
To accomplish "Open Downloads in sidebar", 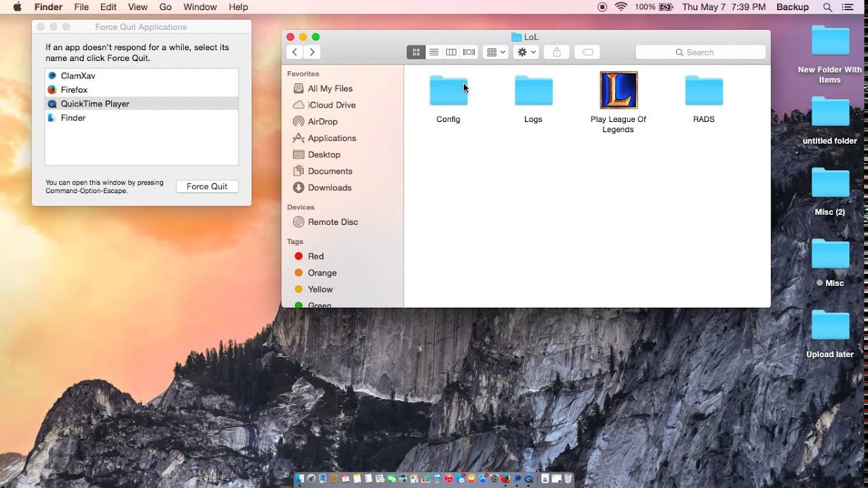I will point(330,188).
